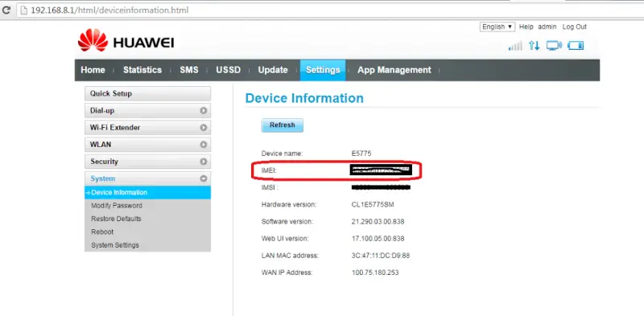Click the connected devices monitor icon
644x316 pixels.
[x=554, y=46]
